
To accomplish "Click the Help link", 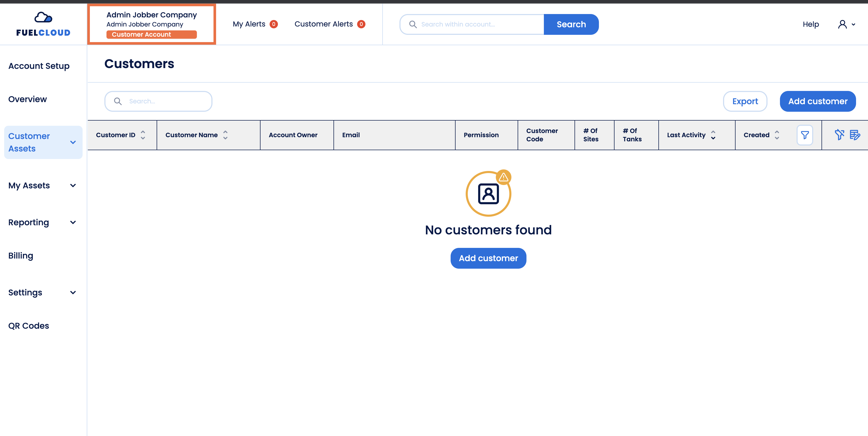I will (811, 24).
